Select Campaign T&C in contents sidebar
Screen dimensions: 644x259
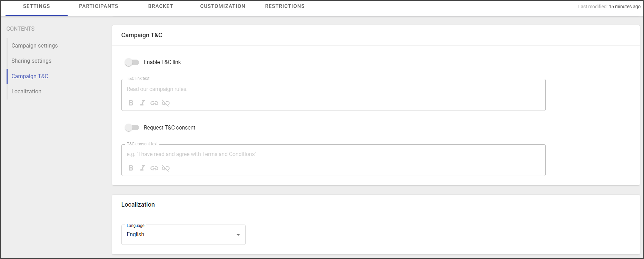[x=30, y=76]
